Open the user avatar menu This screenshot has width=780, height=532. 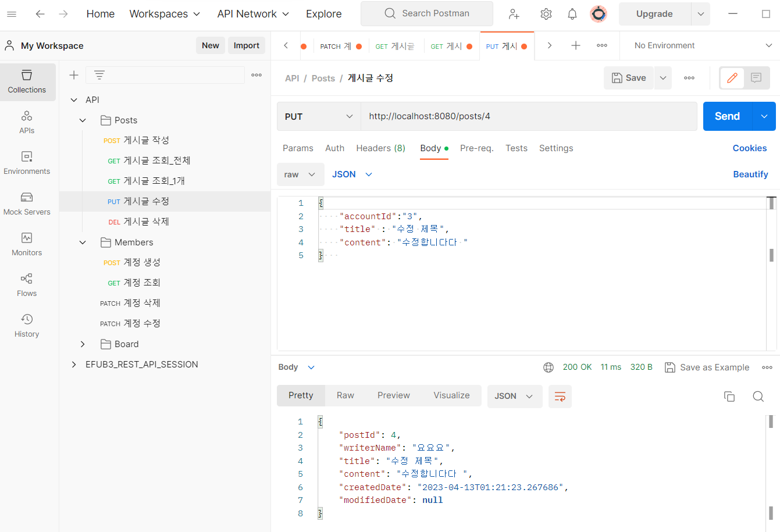(x=599, y=14)
